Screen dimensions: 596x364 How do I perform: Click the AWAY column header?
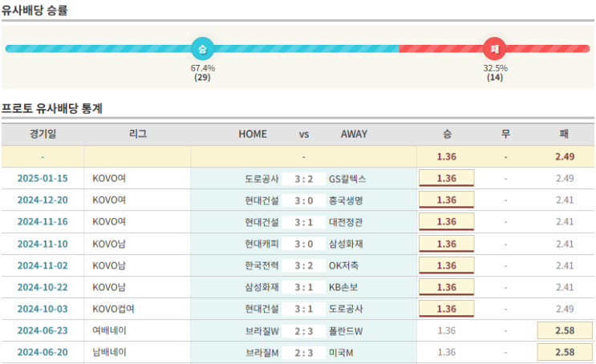pos(354,134)
